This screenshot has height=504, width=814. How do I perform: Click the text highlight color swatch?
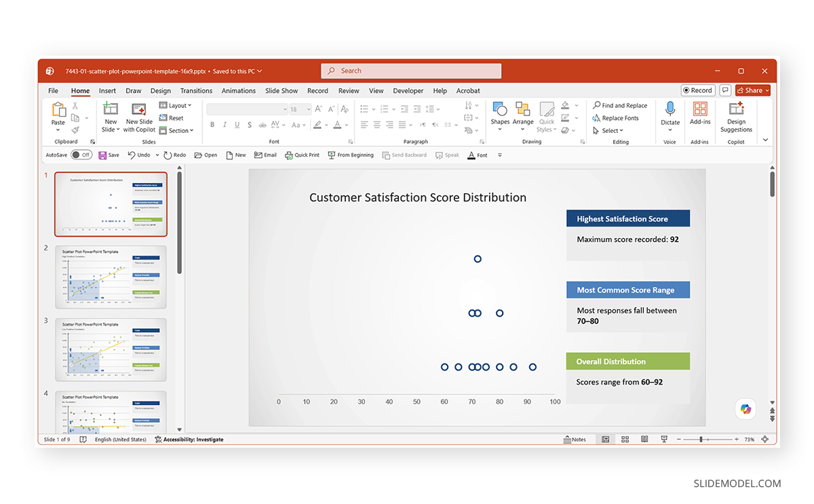pyautogui.click(x=318, y=125)
